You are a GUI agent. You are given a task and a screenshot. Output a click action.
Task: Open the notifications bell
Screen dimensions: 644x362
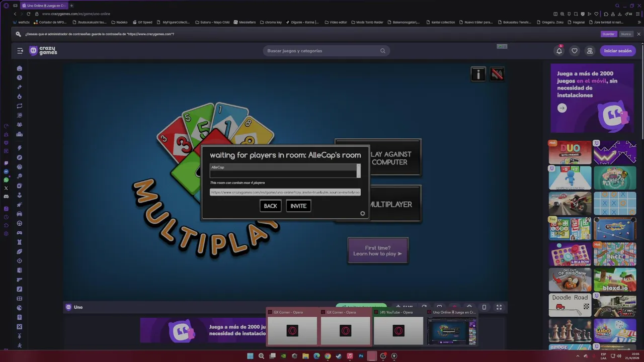coord(559,51)
